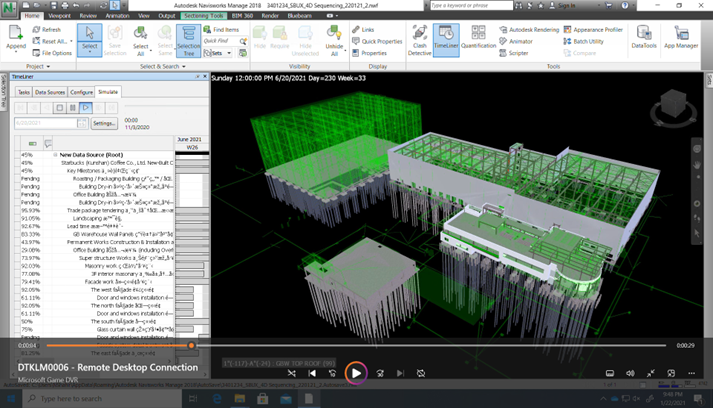Viewport: 713px width, 408px height.
Task: Launch Clash Detective
Action: click(x=419, y=40)
